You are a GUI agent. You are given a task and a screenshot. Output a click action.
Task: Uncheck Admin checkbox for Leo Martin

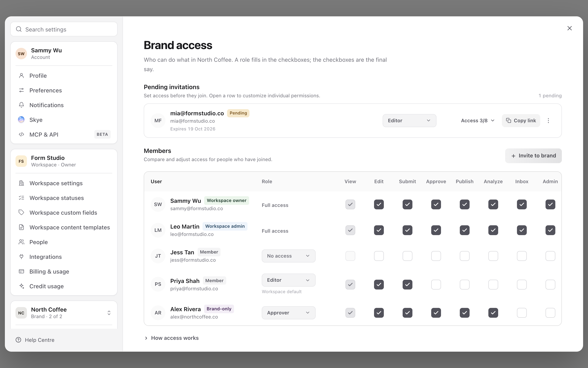(x=550, y=230)
